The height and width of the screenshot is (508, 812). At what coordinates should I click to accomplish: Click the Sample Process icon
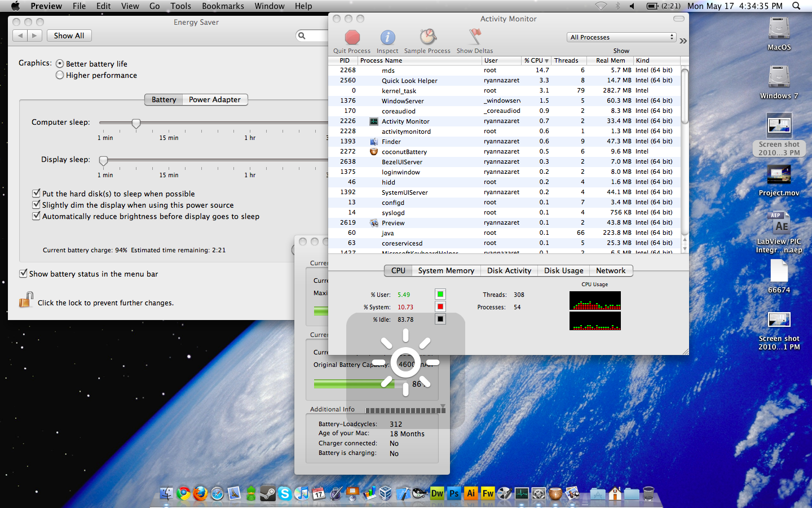(x=428, y=37)
